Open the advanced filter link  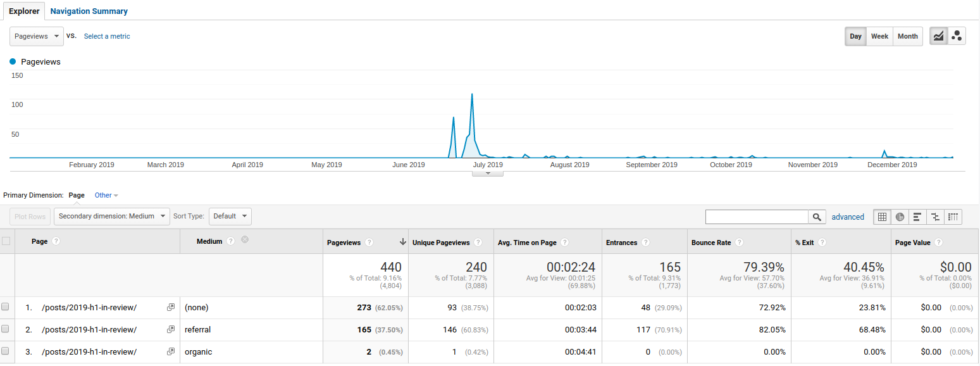[x=848, y=217]
